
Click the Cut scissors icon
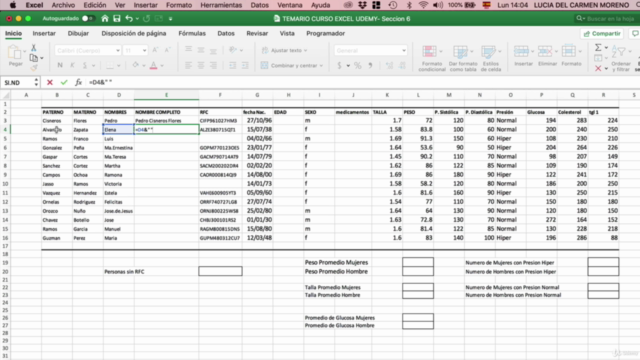pyautogui.click(x=34, y=48)
